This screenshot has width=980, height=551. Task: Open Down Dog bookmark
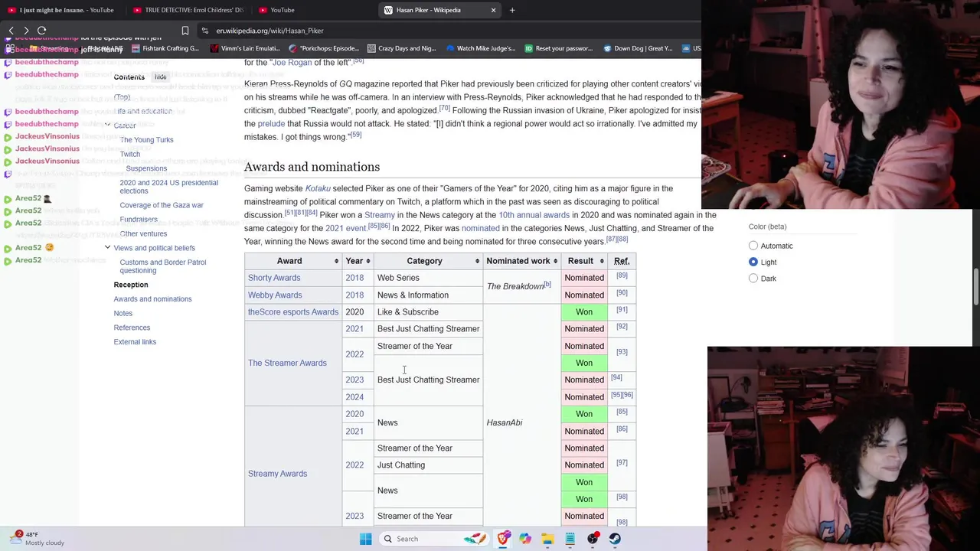pos(638,48)
